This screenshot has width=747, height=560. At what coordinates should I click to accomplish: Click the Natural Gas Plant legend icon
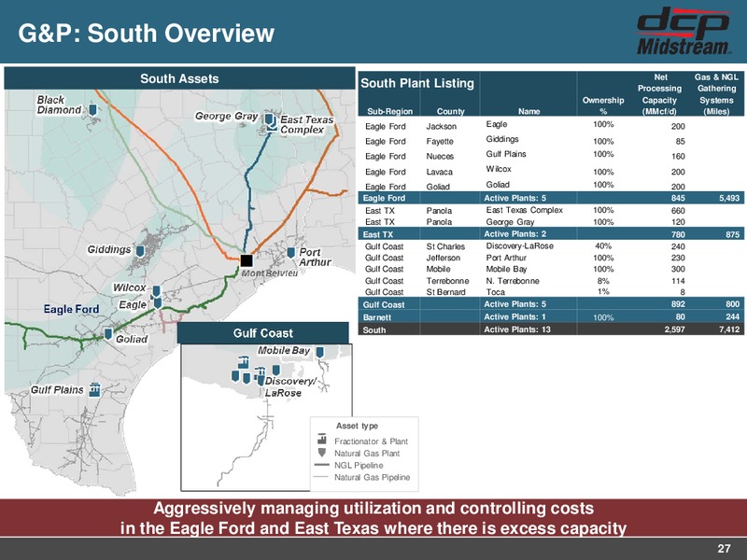click(322, 453)
